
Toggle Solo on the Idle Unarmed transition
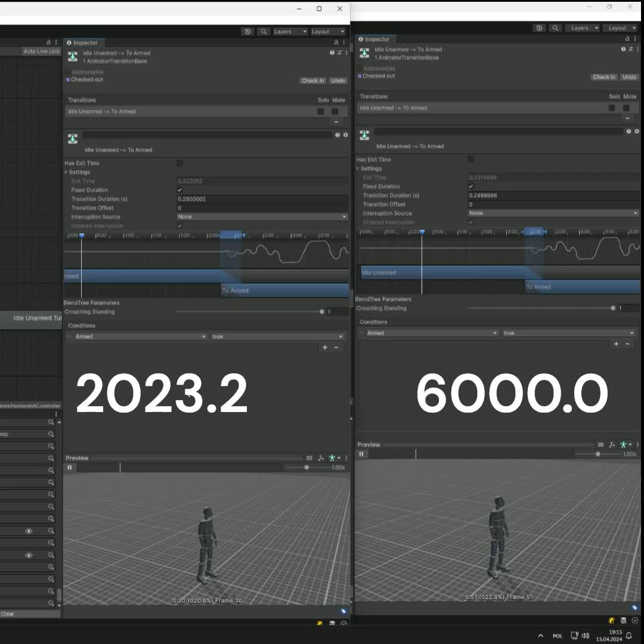point(322,111)
